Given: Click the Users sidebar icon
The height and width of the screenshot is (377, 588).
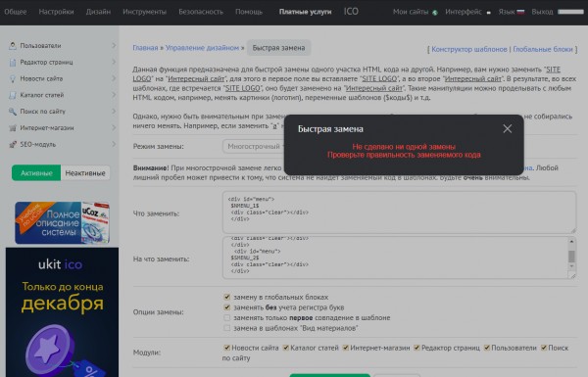Looking at the screenshot, I should point(13,46).
